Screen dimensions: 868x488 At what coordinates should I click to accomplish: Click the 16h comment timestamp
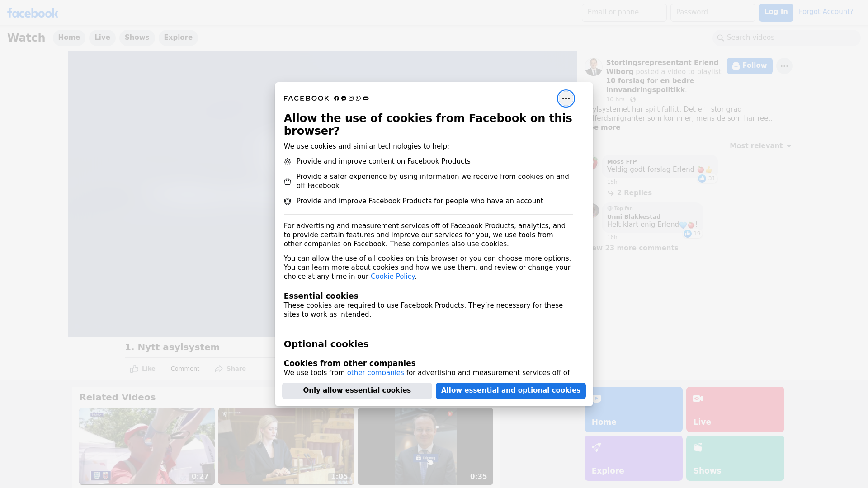click(x=612, y=237)
